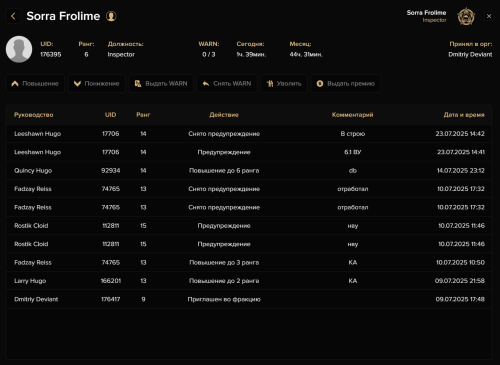The width and height of the screenshot is (500, 365).
Task: Click the Повышение promote button
Action: coord(35,83)
